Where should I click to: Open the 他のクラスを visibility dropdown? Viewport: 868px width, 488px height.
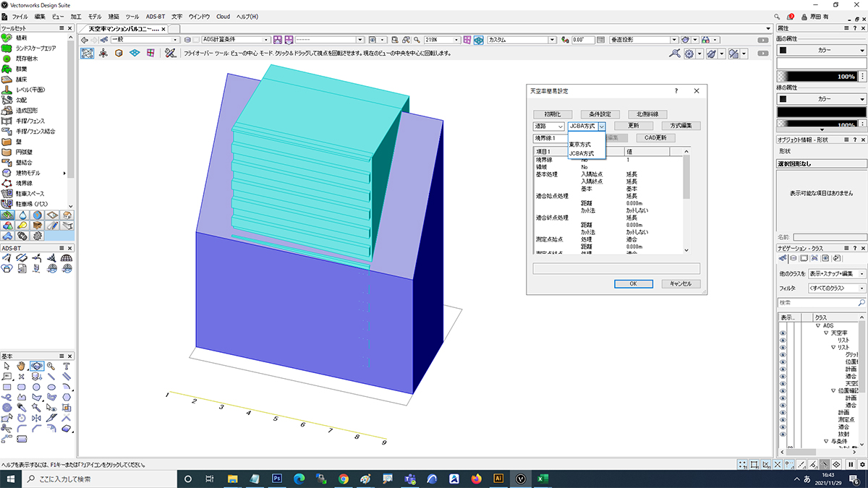click(x=837, y=274)
